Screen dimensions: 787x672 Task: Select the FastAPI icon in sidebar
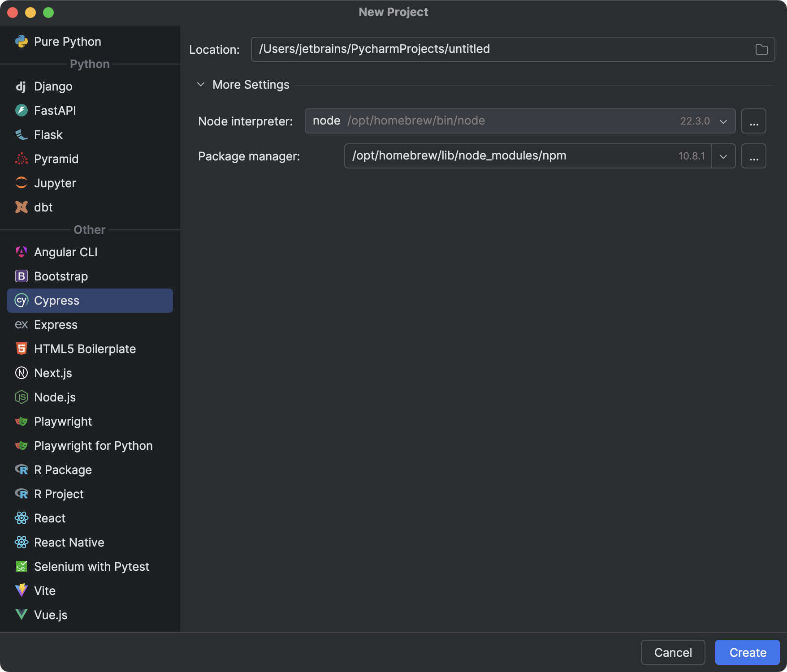tap(21, 110)
